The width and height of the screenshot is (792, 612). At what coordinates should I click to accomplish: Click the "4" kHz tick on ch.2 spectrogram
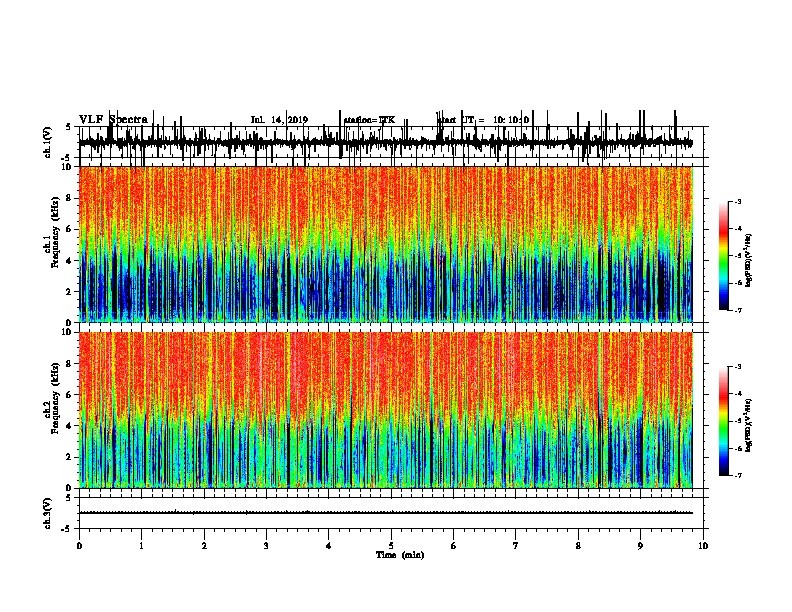70,426
